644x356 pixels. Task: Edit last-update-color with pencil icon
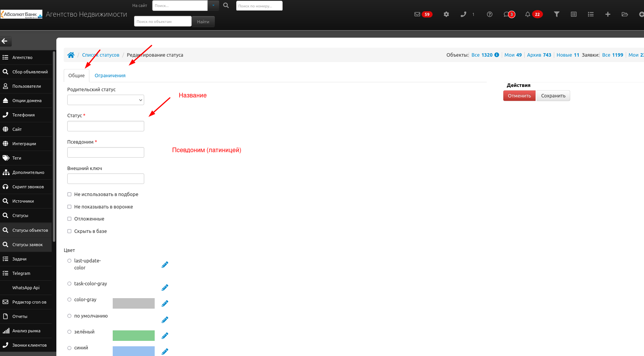(165, 265)
